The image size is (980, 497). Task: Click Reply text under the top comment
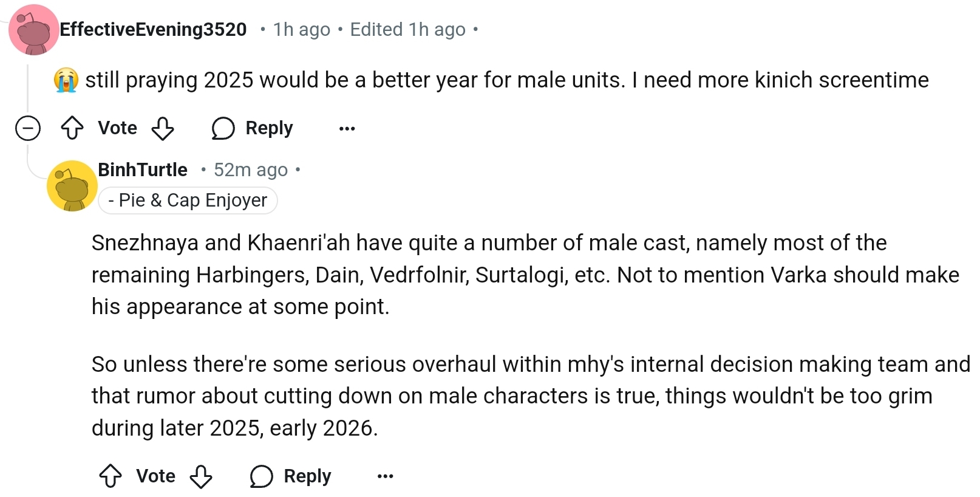269,128
